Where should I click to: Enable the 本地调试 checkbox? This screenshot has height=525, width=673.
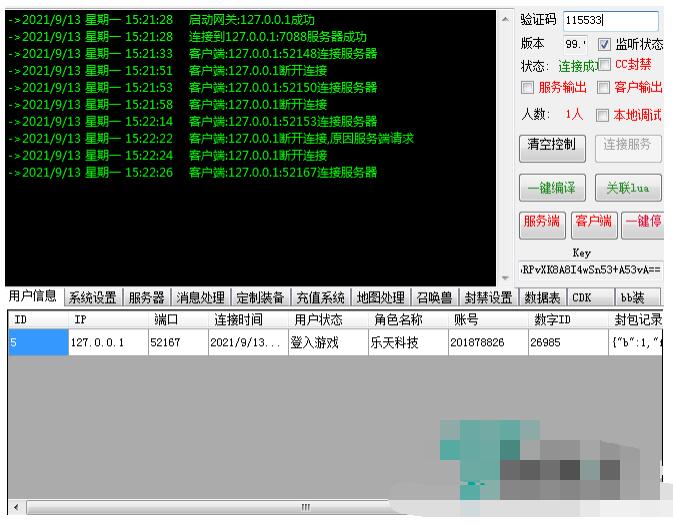(603, 115)
